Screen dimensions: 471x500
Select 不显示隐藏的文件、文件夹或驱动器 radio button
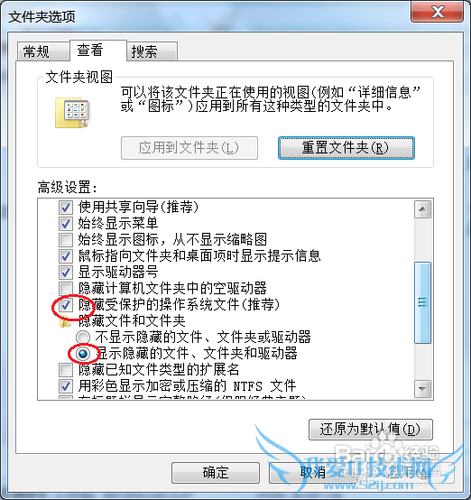tap(83, 337)
